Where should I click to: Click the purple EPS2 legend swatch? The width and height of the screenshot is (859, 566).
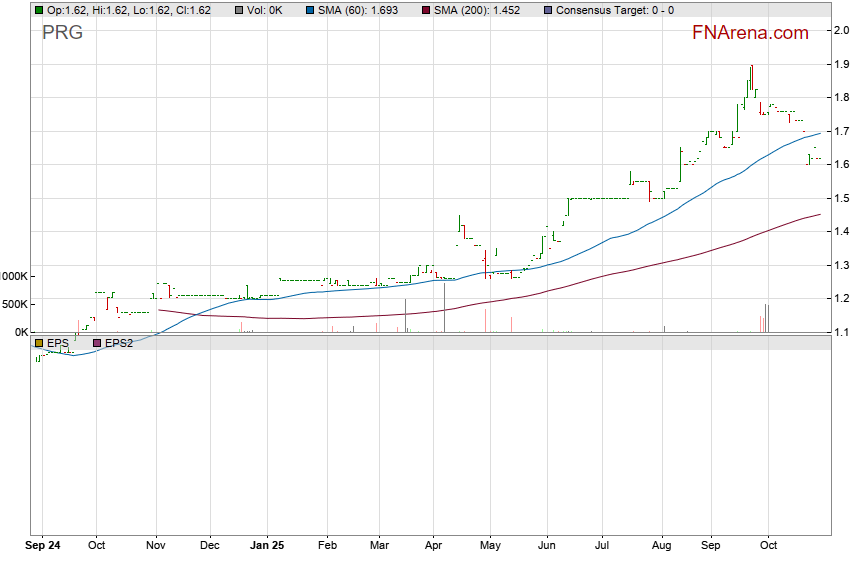(97, 343)
